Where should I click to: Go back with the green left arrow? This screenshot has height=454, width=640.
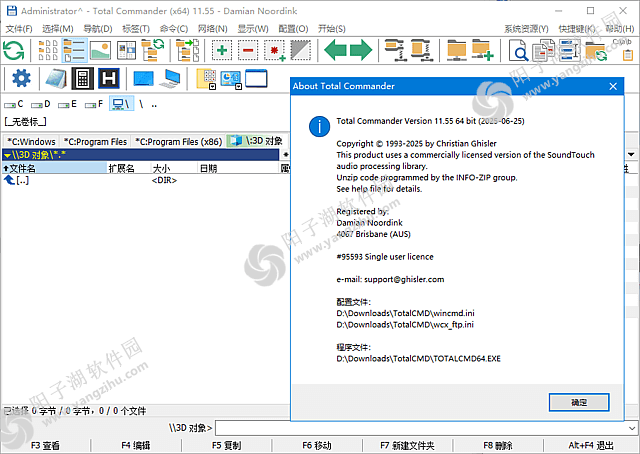click(335, 50)
